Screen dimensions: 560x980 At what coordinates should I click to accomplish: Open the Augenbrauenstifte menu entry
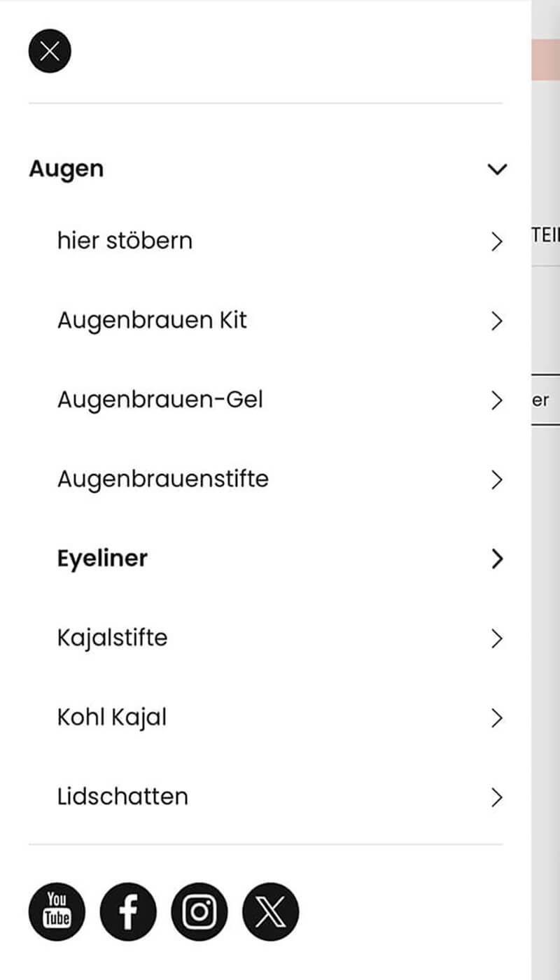tap(162, 479)
